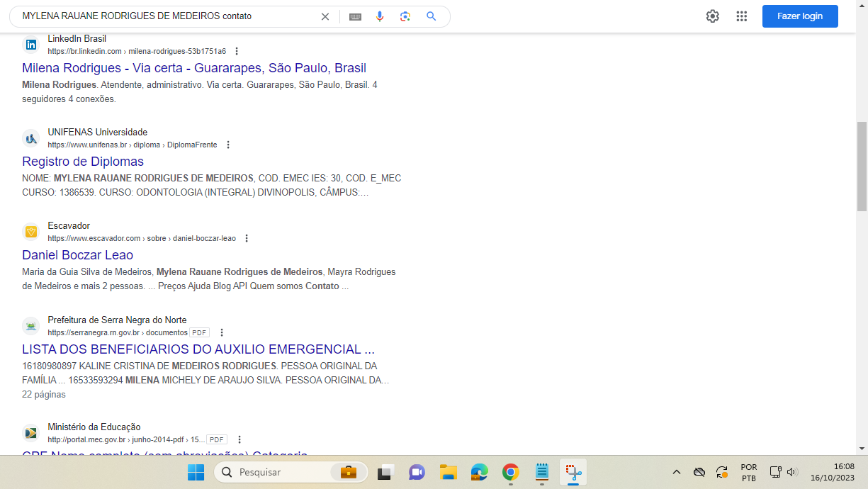
Task: Open the Chat (Teams) taskbar icon
Action: click(x=417, y=472)
